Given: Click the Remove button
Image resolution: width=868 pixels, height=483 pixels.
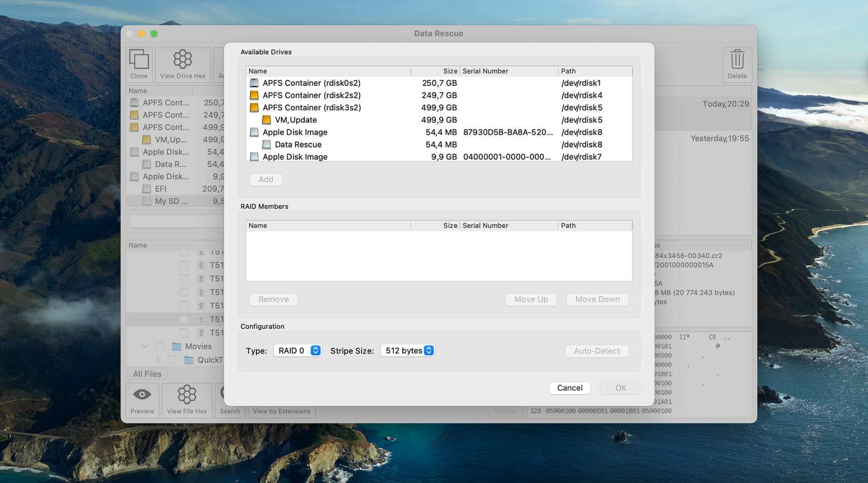Looking at the screenshot, I should 274,299.
